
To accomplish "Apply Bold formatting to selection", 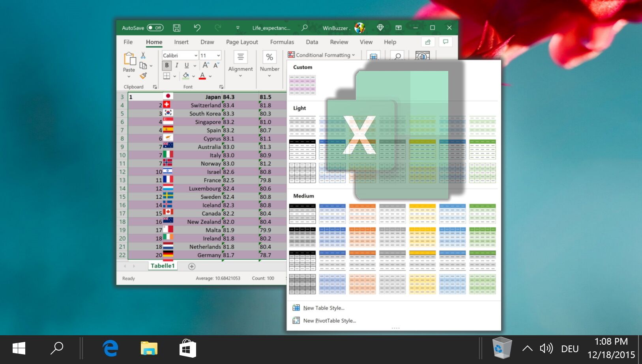I will click(167, 65).
